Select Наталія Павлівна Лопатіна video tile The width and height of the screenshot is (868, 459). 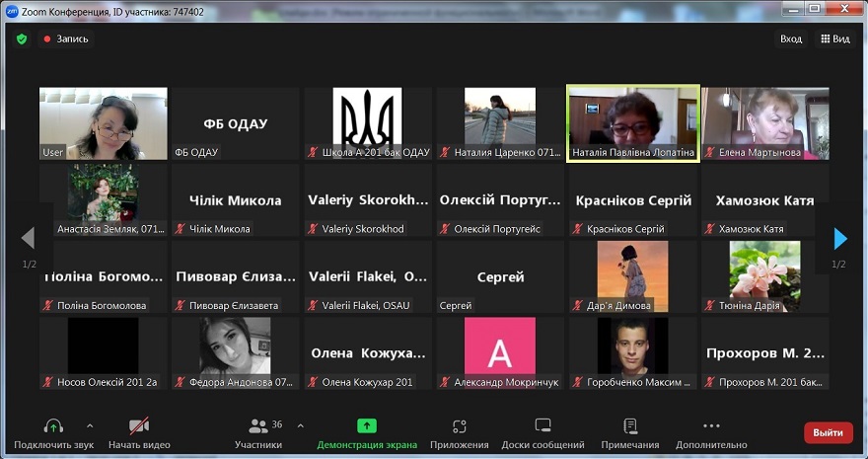click(633, 121)
